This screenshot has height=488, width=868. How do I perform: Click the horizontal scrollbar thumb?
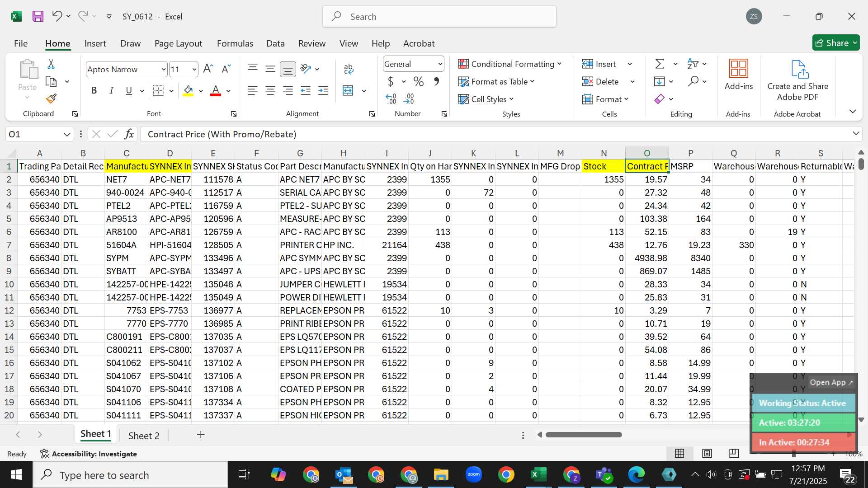[x=584, y=435]
